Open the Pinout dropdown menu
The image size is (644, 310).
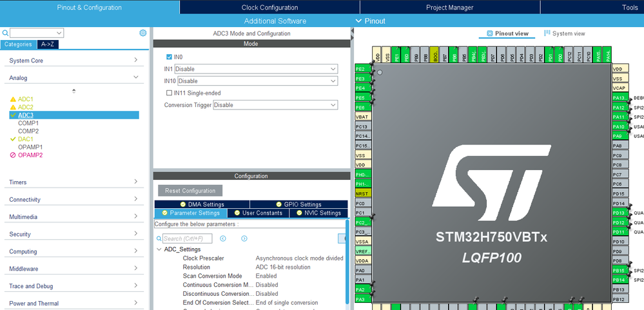(370, 21)
